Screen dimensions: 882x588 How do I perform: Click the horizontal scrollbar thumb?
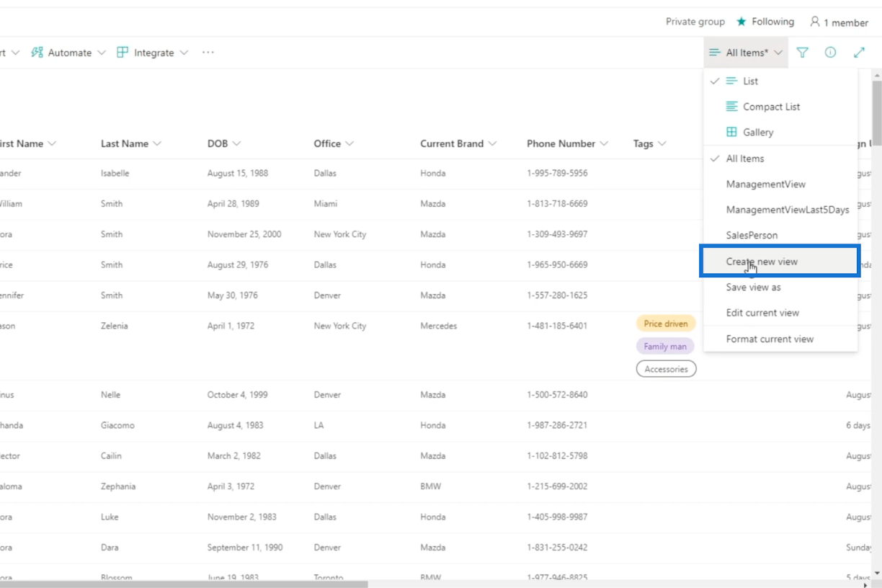(x=184, y=584)
